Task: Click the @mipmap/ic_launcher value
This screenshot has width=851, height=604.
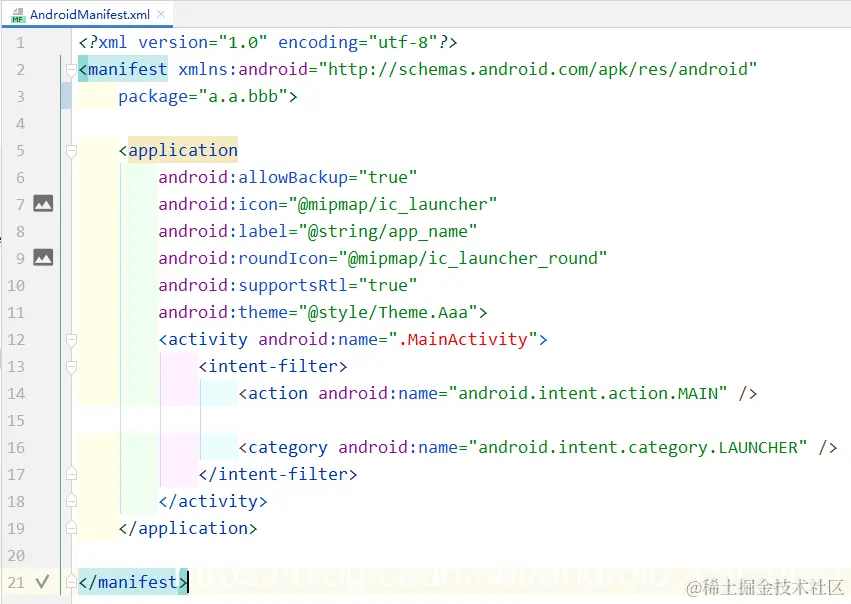Action: tap(392, 205)
